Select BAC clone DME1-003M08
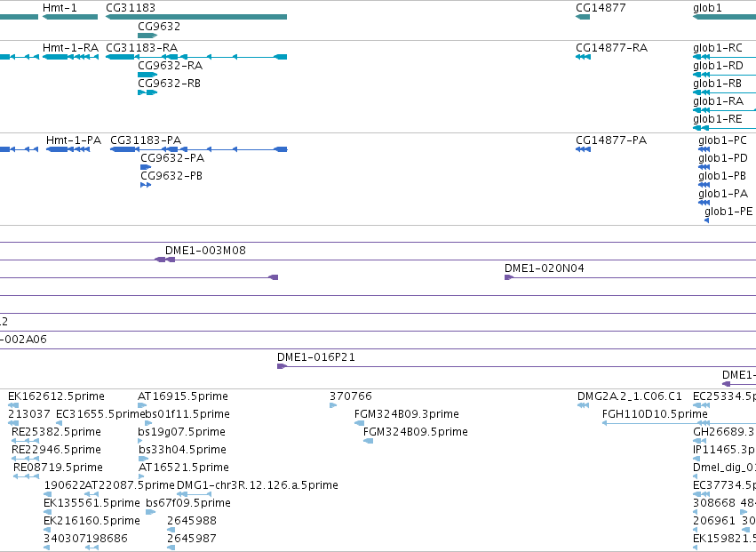756x552 pixels. coord(205,251)
